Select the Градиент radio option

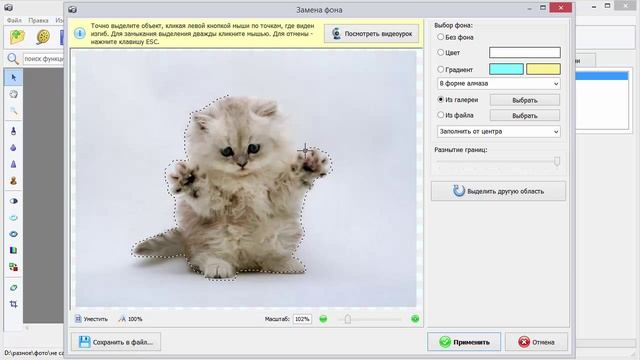point(440,69)
